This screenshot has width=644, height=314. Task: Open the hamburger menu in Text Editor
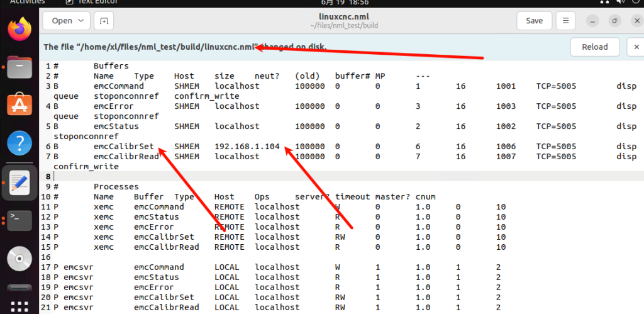click(x=566, y=21)
